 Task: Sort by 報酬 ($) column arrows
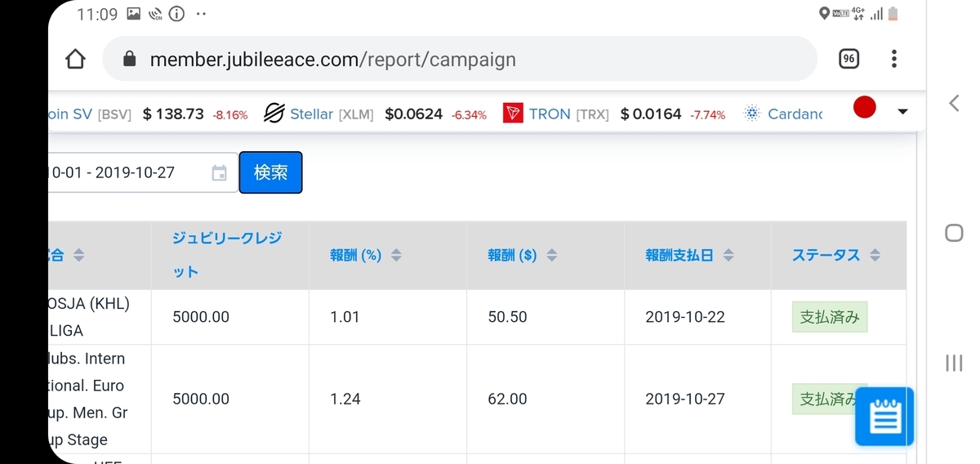pyautogui.click(x=552, y=256)
